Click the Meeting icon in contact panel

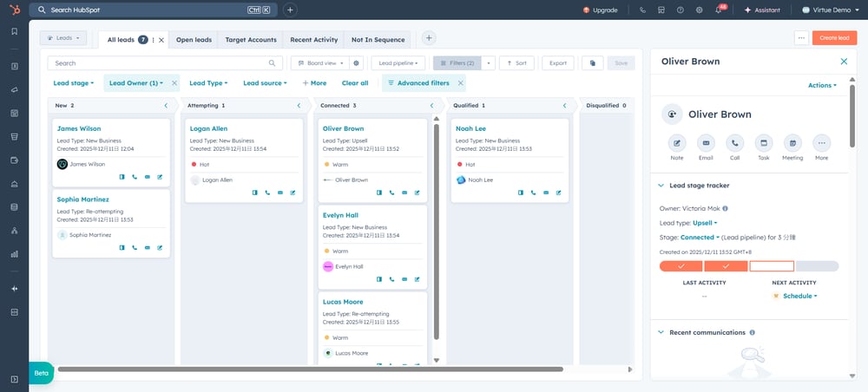[x=792, y=143]
